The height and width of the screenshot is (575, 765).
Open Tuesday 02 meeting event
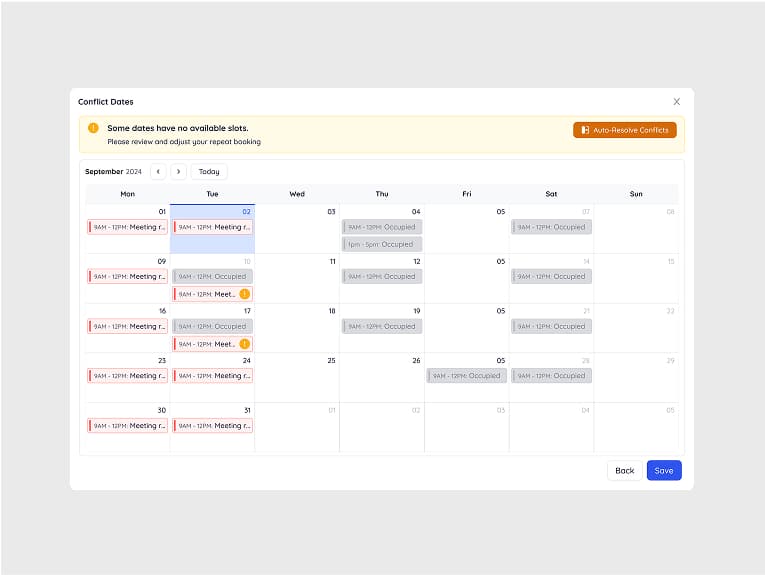(x=212, y=227)
